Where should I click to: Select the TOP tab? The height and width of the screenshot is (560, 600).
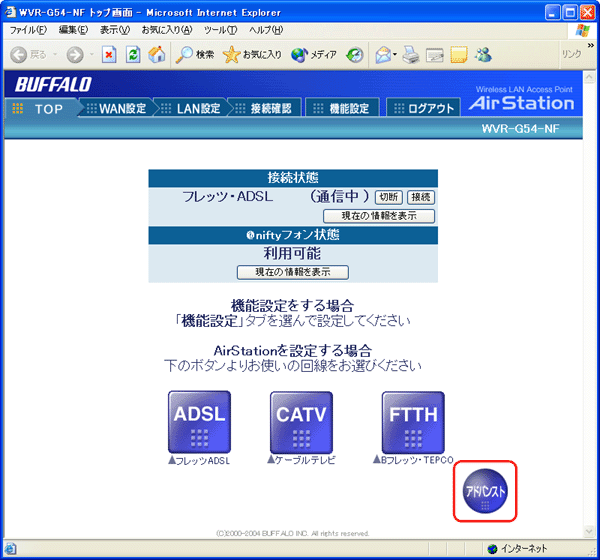pos(41,109)
